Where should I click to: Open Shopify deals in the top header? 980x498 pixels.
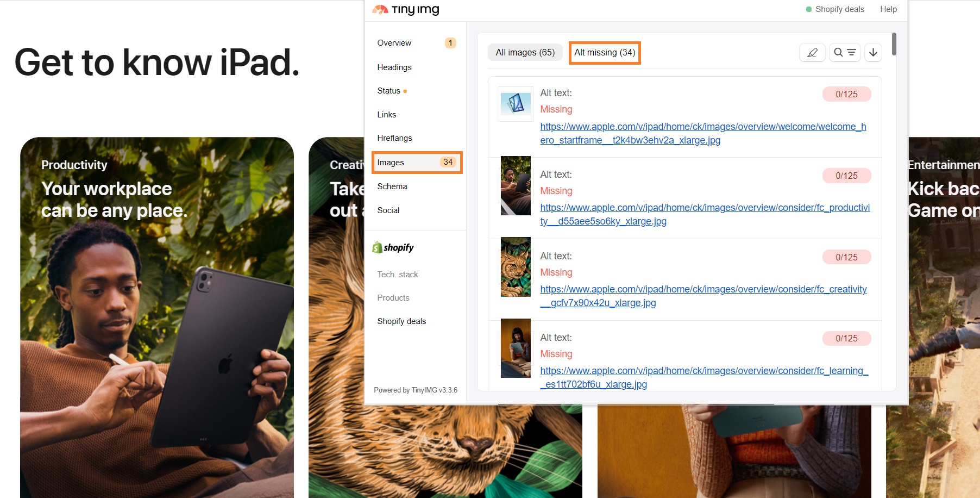click(839, 9)
